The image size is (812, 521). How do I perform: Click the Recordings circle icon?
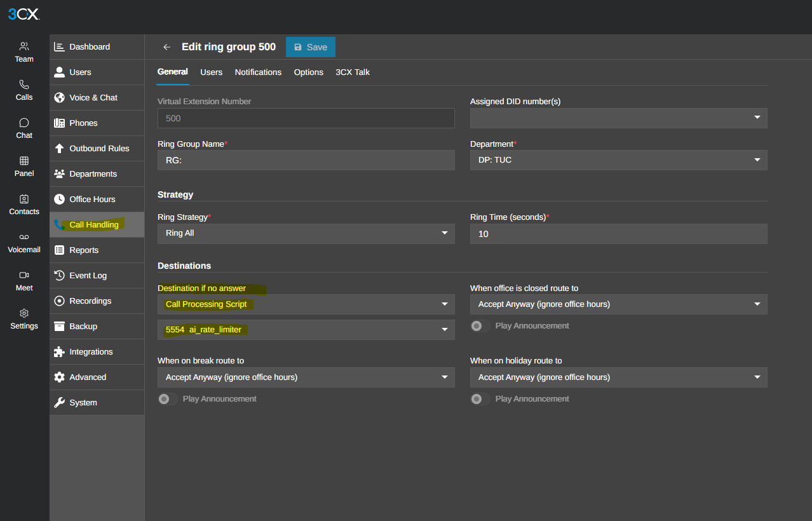pos(60,301)
